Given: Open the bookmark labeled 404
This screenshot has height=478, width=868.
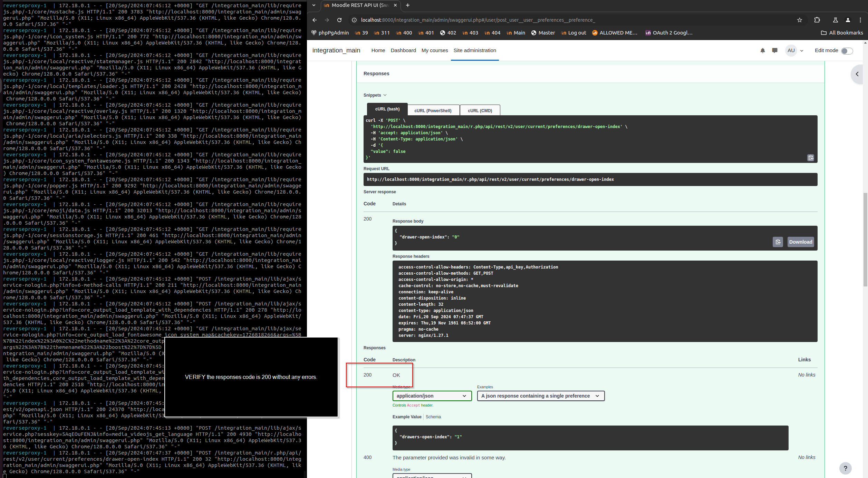Looking at the screenshot, I should (x=492, y=33).
